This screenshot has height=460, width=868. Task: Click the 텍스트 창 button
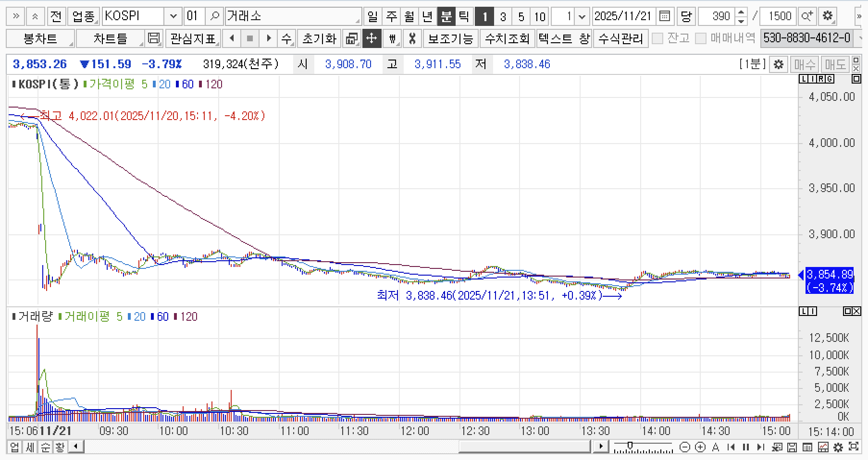[564, 38]
